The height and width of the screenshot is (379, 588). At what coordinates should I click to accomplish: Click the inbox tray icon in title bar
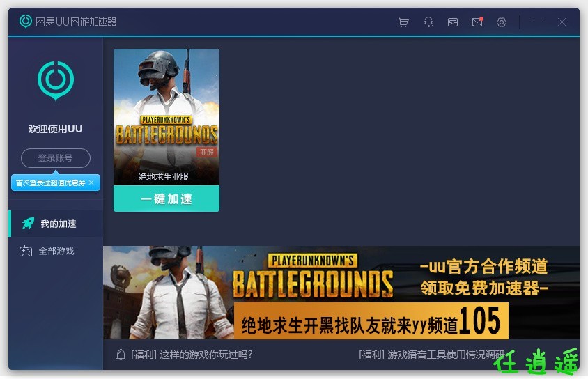[x=453, y=22]
